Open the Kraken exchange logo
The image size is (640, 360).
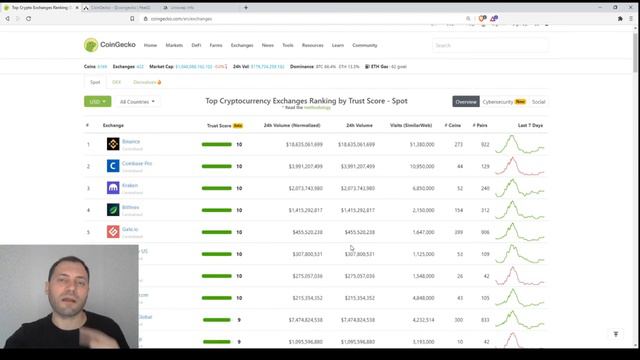(113, 188)
